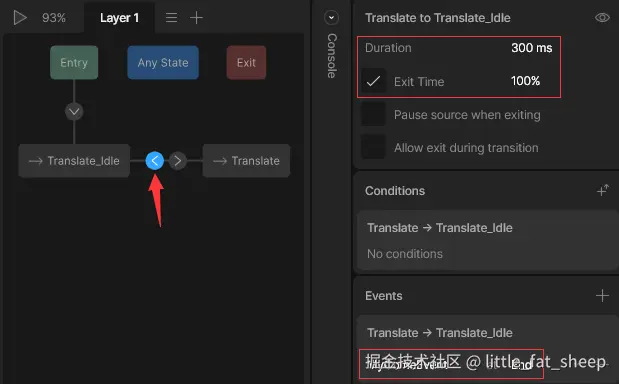Click the Translate to Translate_Idle title
The image size is (619, 384).
(x=437, y=18)
